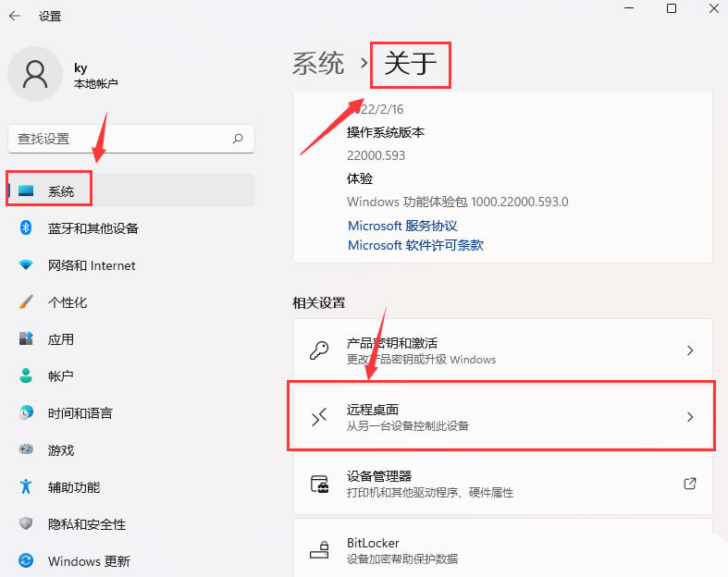Select 蓝牙和其他设备 in sidebar

pyautogui.click(x=131, y=227)
